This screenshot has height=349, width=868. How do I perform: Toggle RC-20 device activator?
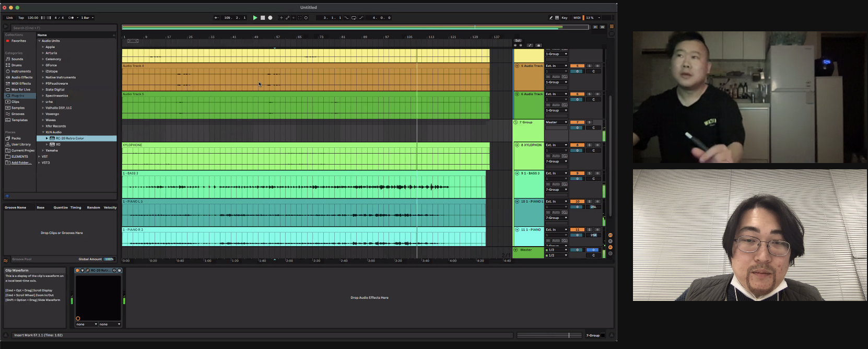tap(77, 271)
